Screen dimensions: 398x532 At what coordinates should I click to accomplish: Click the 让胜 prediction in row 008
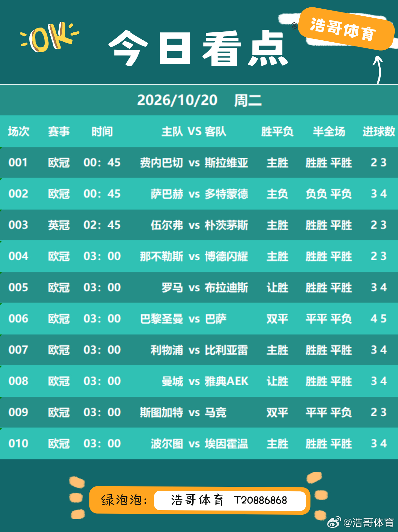coord(277,381)
